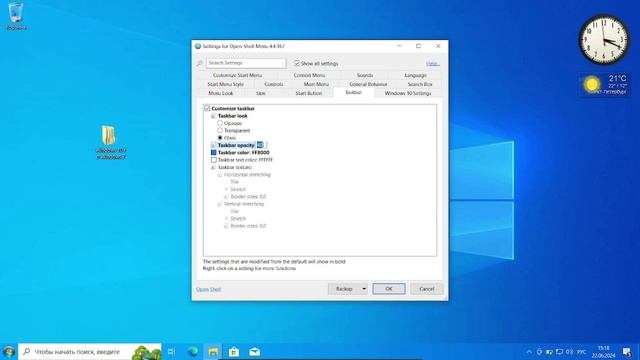640x360 pixels.
Task: Open the Backup dropdown arrow
Action: tap(364, 289)
